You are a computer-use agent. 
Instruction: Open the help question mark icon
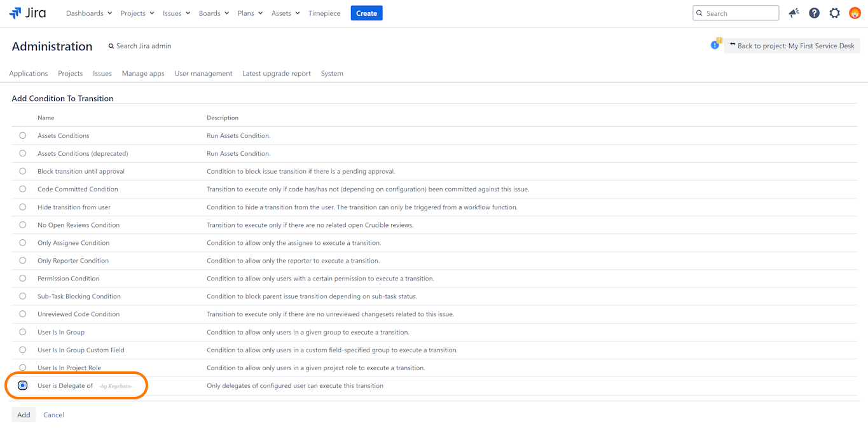coord(814,13)
